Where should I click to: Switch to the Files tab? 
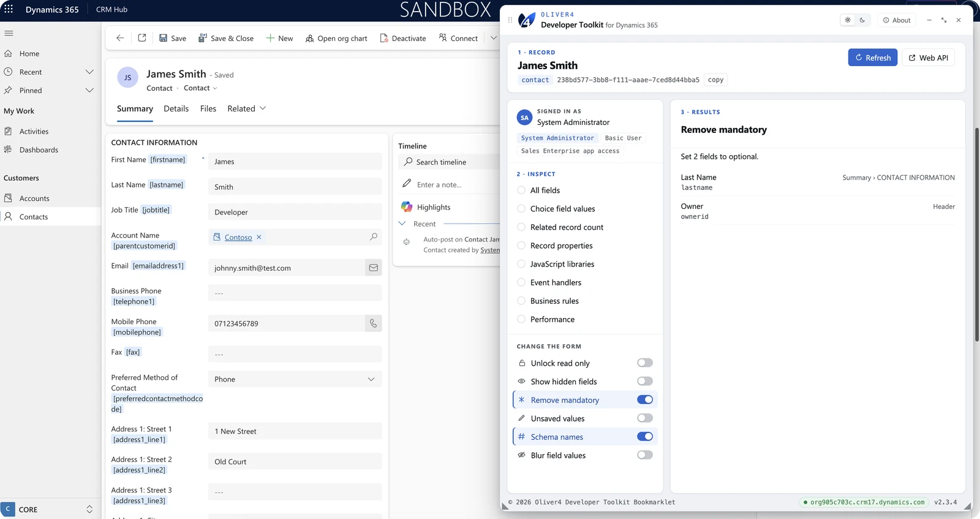[208, 108]
